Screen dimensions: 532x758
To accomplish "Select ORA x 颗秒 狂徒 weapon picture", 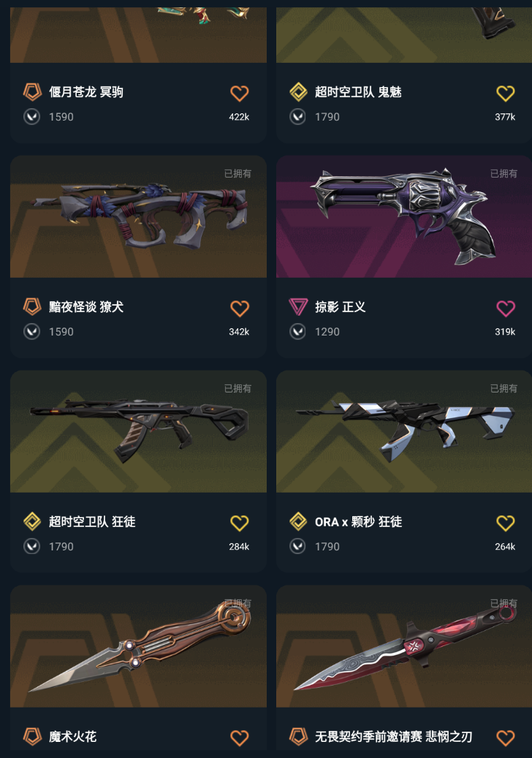I will point(404,431).
